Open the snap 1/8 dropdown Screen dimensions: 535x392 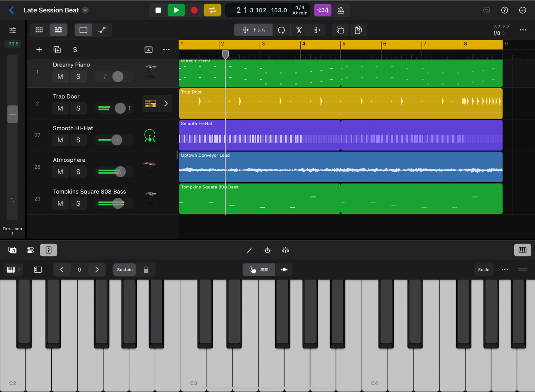[x=498, y=33]
